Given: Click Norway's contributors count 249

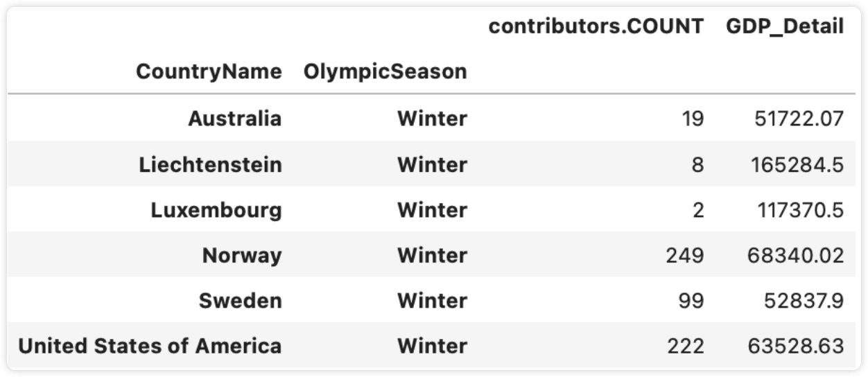Looking at the screenshot, I should 685,256.
